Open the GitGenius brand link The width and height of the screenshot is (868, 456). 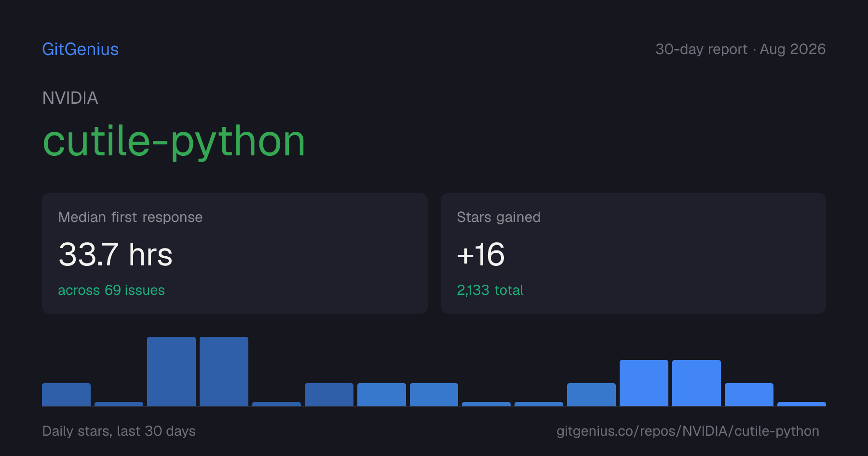81,49
